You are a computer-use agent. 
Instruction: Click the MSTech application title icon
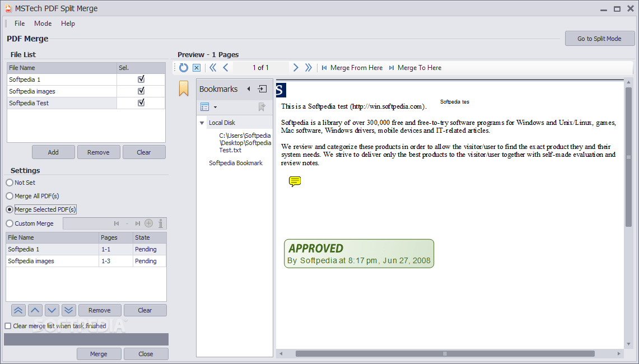[8, 8]
